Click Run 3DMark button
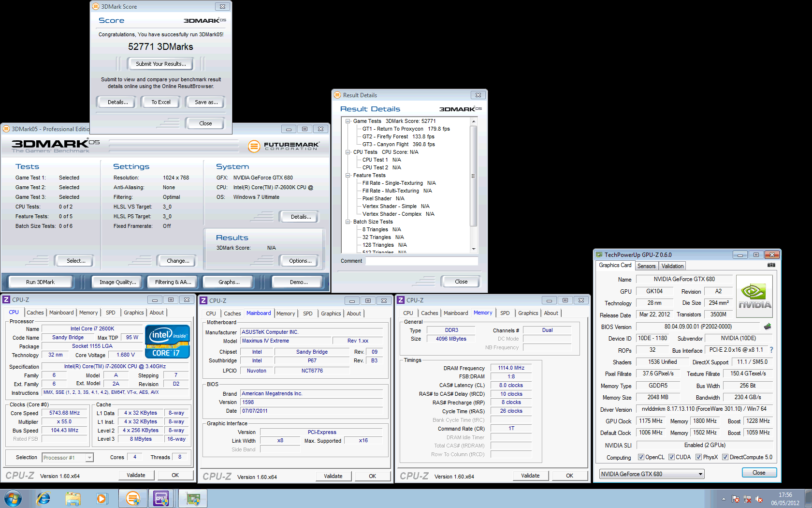 tap(40, 282)
